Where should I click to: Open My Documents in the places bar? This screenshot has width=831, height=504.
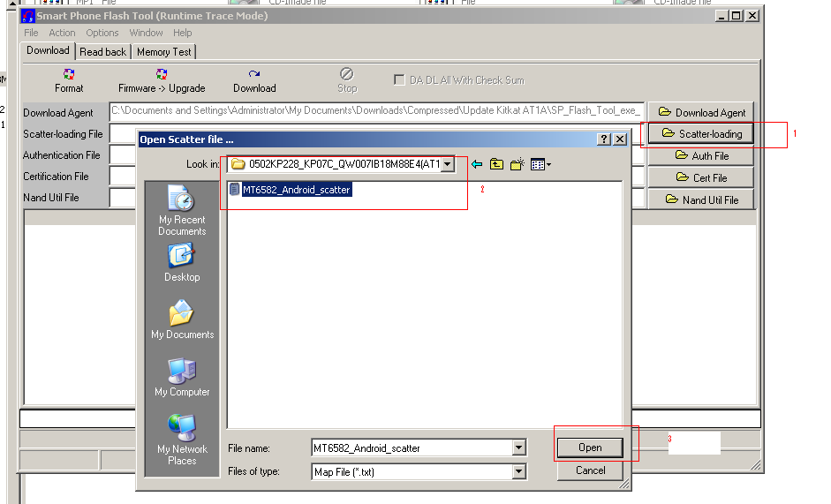pos(182,319)
